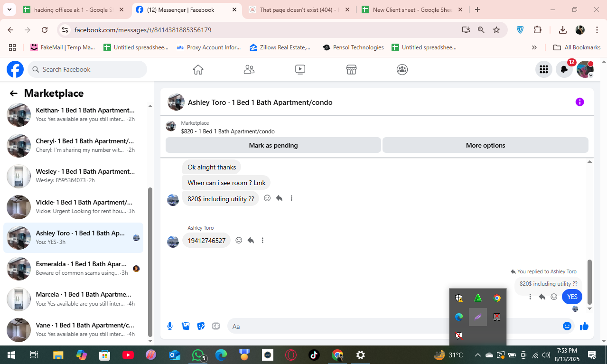The height and width of the screenshot is (364, 607).
Task: React to received '820$ including utility ??' message
Action: click(x=267, y=198)
